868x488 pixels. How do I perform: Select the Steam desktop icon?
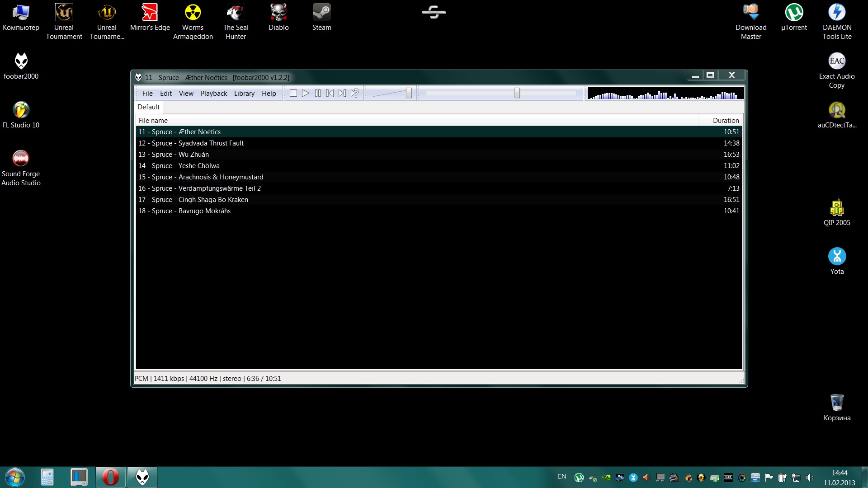pos(321,17)
